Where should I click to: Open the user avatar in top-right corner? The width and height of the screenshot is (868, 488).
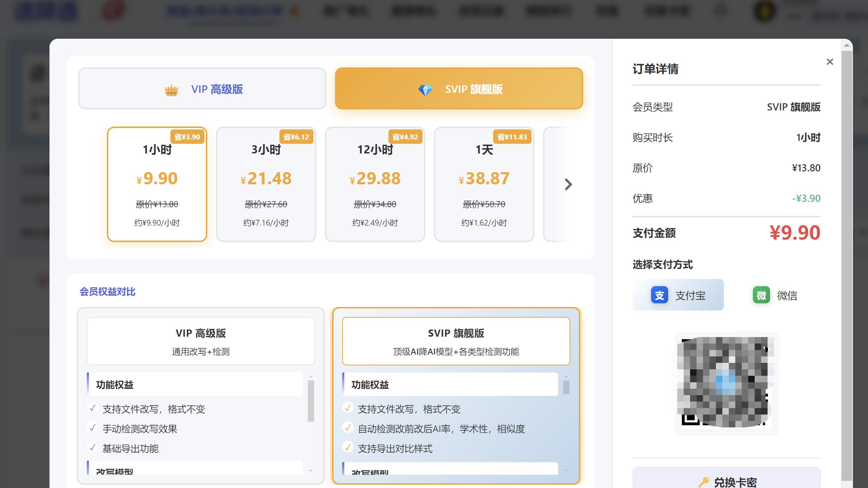click(x=764, y=11)
